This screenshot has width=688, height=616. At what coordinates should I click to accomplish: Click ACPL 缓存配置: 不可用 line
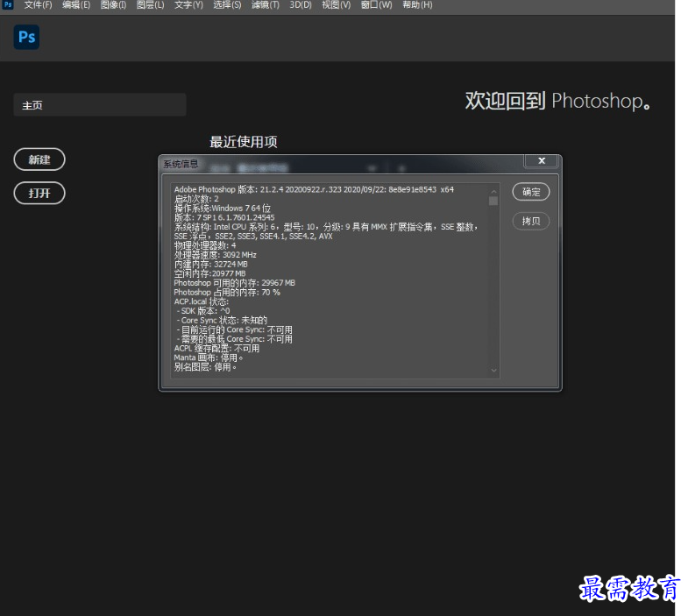216,349
